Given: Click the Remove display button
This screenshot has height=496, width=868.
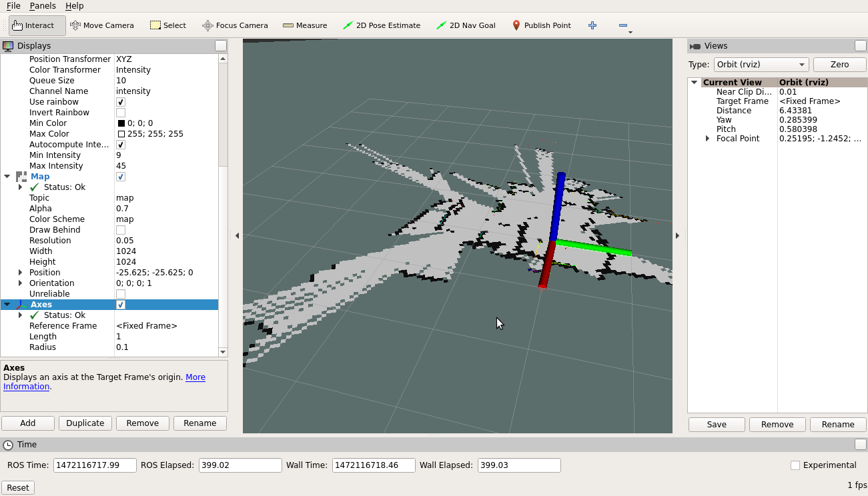Looking at the screenshot, I should point(143,423).
